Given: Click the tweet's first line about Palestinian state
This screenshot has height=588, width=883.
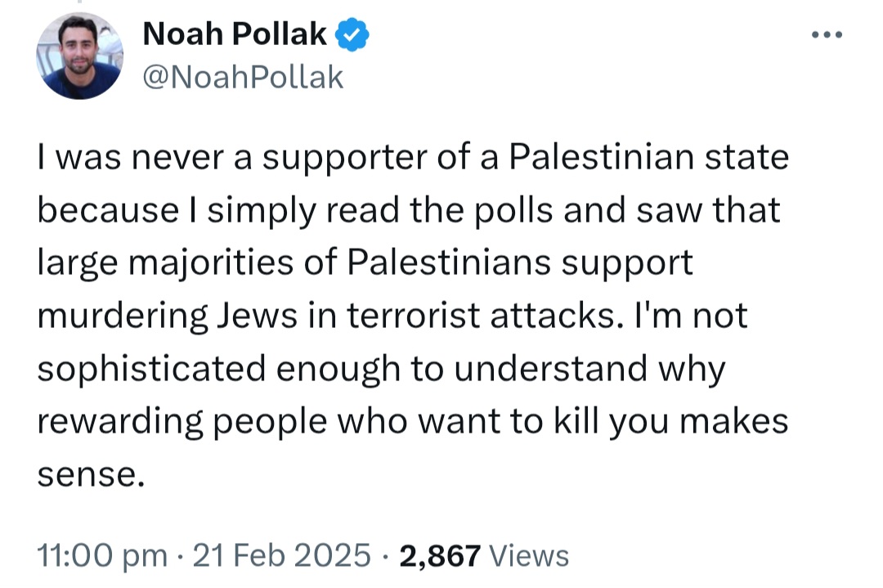Looking at the screenshot, I should click(413, 157).
